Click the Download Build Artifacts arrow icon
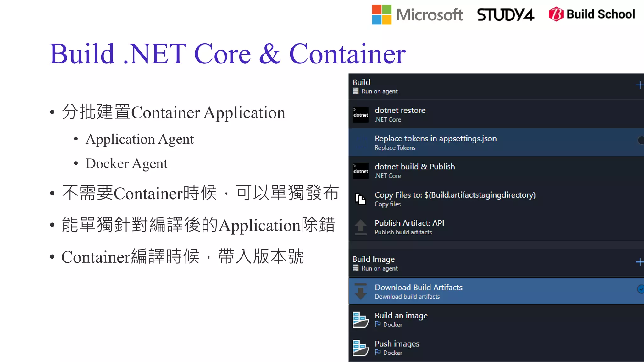This screenshot has width=644, height=362. 360,291
